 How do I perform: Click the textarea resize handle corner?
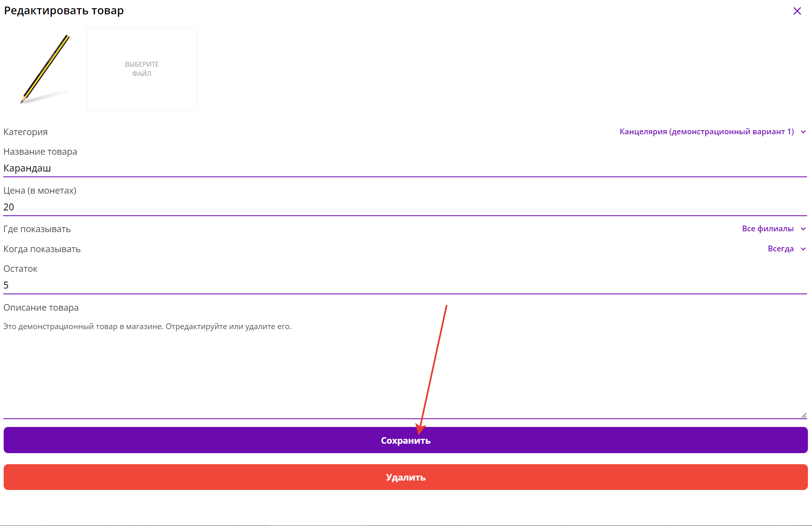tap(804, 415)
